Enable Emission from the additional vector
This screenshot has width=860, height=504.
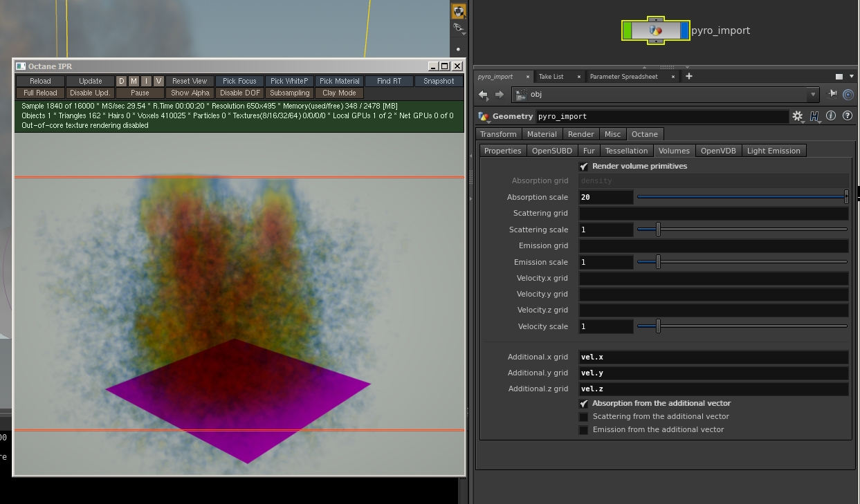tap(584, 430)
